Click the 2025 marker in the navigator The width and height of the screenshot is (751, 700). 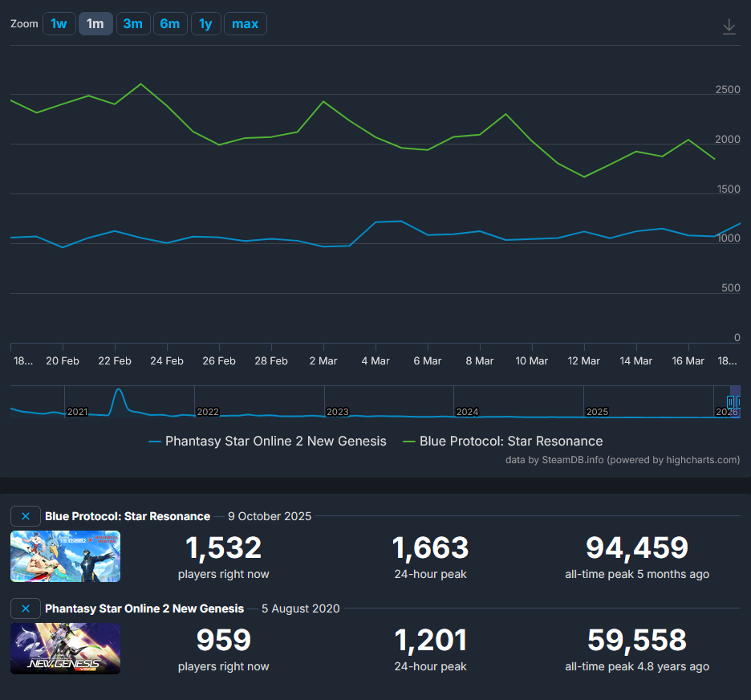(x=597, y=412)
